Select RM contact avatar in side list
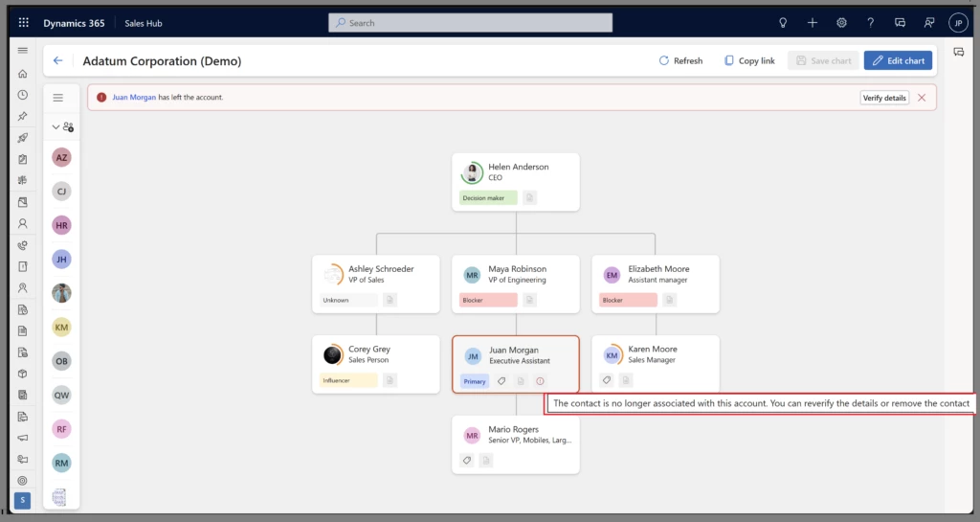Viewport: 980px width, 522px height. click(x=61, y=463)
